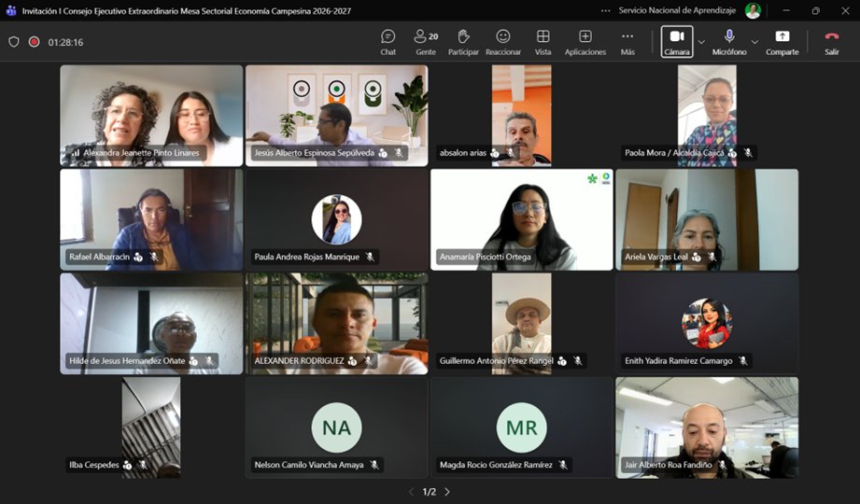Open the Más options menu
860x504 pixels.
point(627,42)
